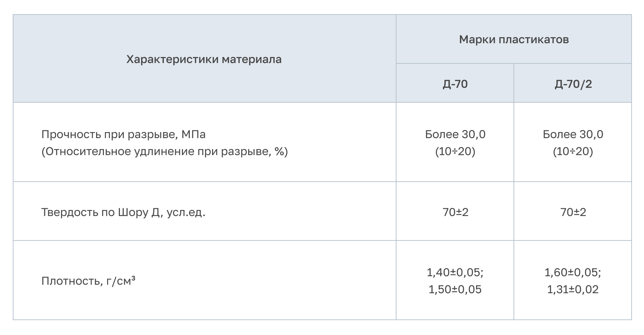Select '(10÷20)' in the Д-70 column
Screen dimensions: 644x335
(455, 152)
